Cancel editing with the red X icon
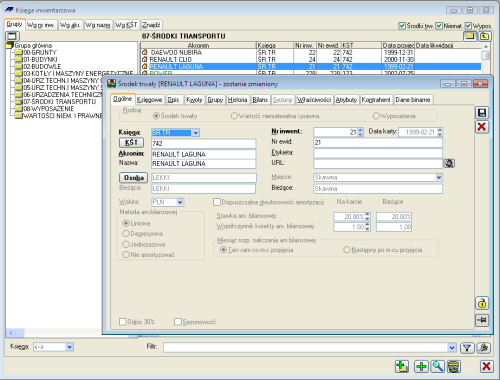 482,127
